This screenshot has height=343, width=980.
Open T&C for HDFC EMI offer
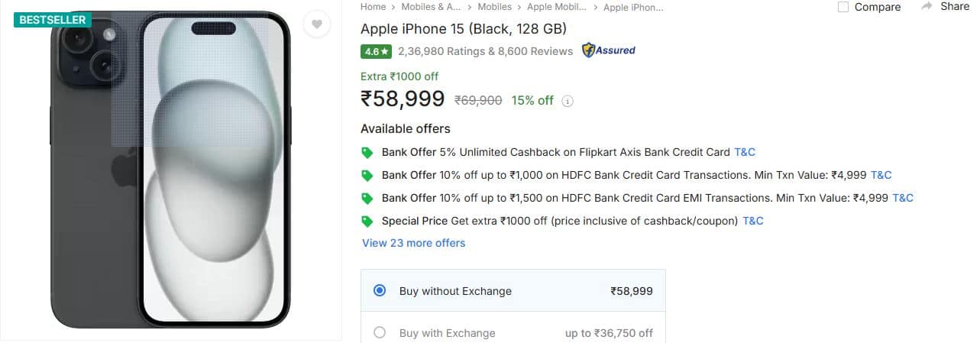(x=902, y=198)
